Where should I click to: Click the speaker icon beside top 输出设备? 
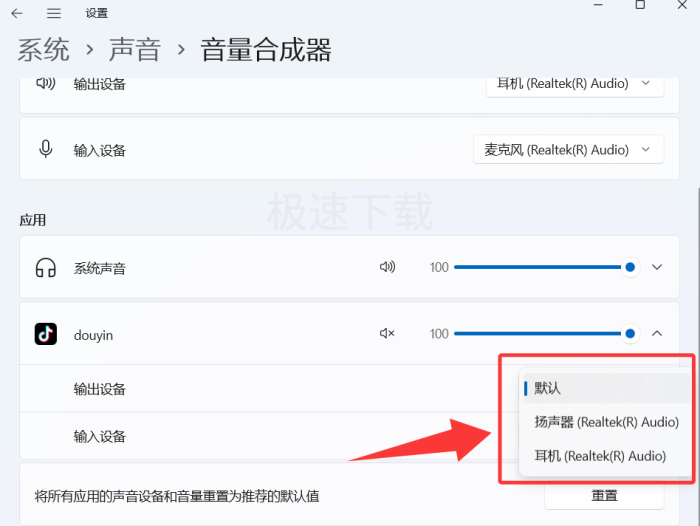45,84
